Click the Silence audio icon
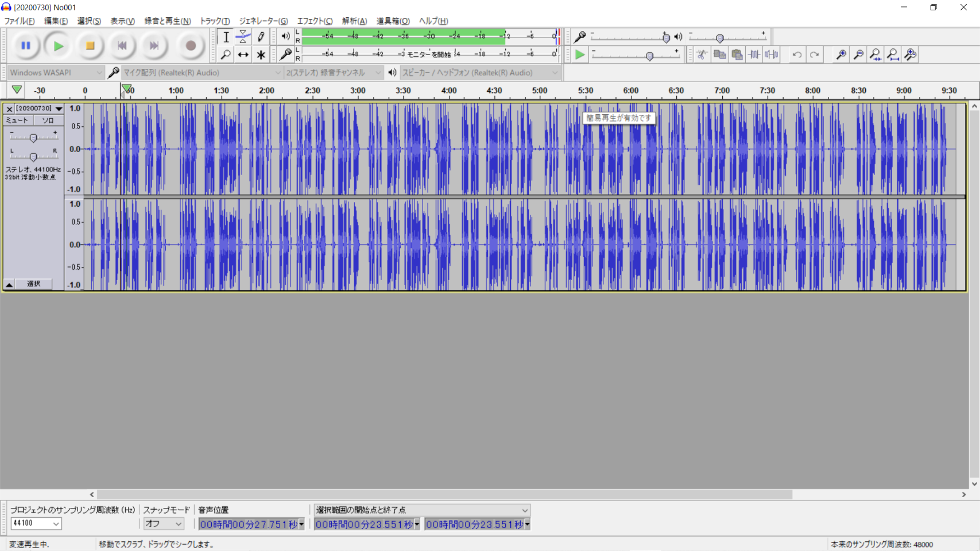This screenshot has height=551, width=980. click(772, 55)
